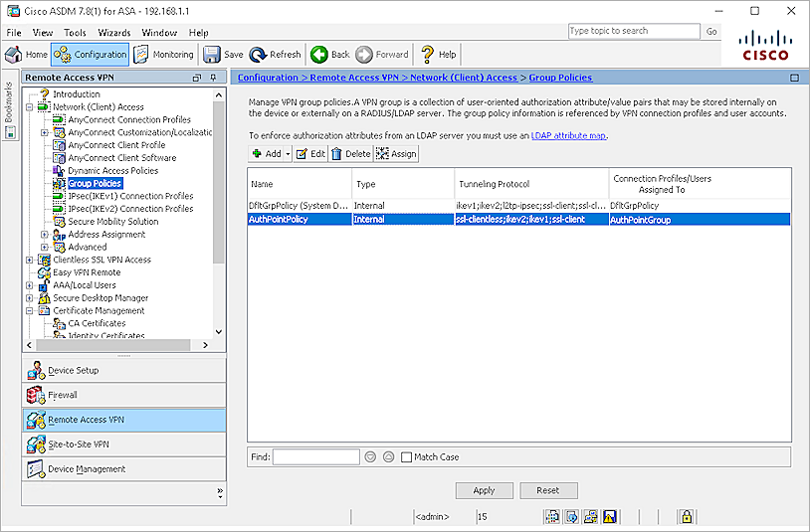Click the lock icon in status bar
The width and height of the screenshot is (810, 532).
coord(685,517)
